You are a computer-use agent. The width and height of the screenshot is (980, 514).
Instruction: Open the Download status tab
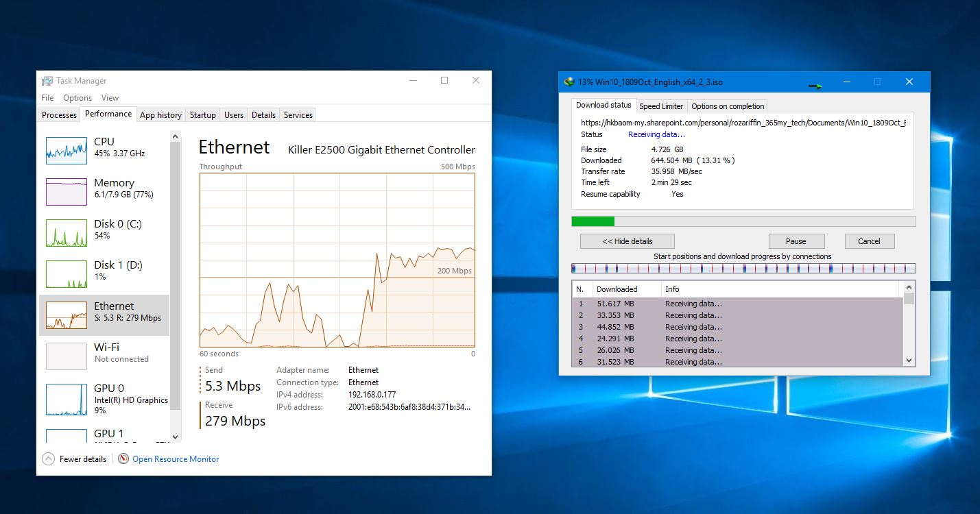pos(603,105)
